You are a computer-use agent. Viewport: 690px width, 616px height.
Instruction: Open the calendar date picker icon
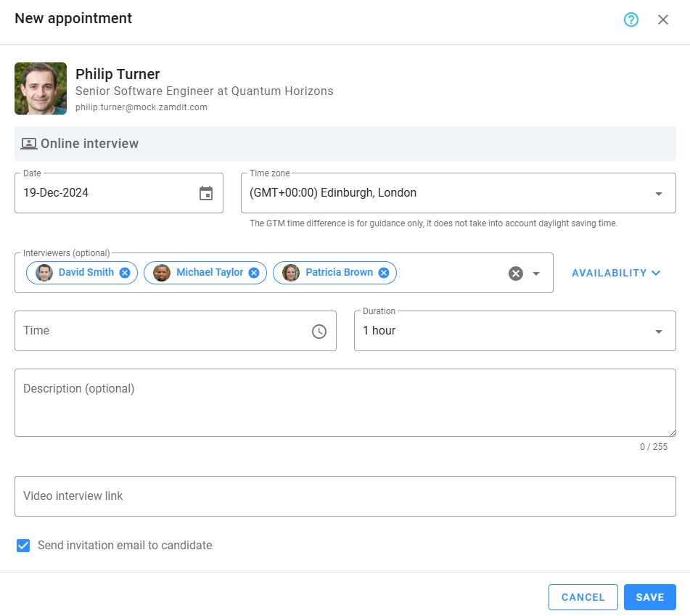[x=206, y=193]
